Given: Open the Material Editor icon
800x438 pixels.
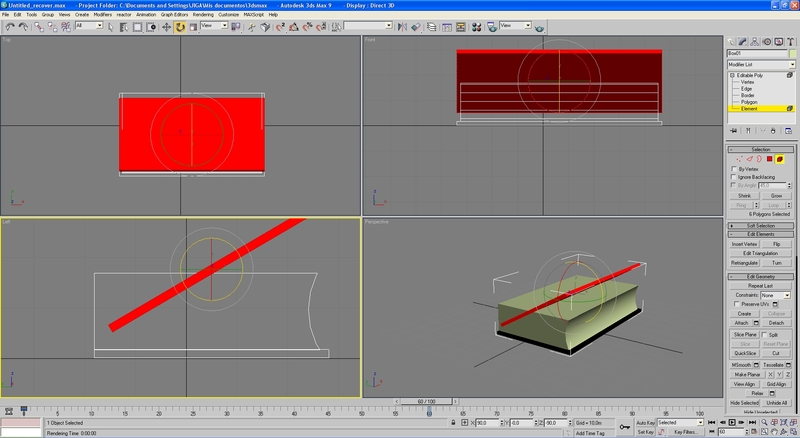Looking at the screenshot, I should click(x=477, y=27).
